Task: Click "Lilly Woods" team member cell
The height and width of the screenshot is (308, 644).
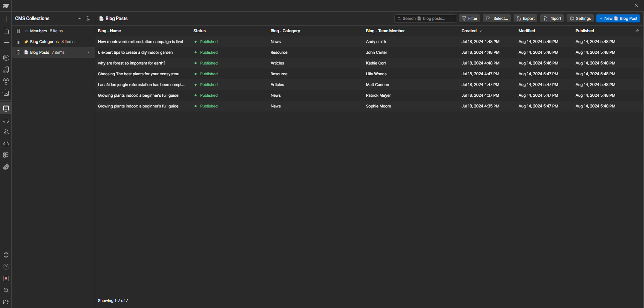Action: (376, 74)
